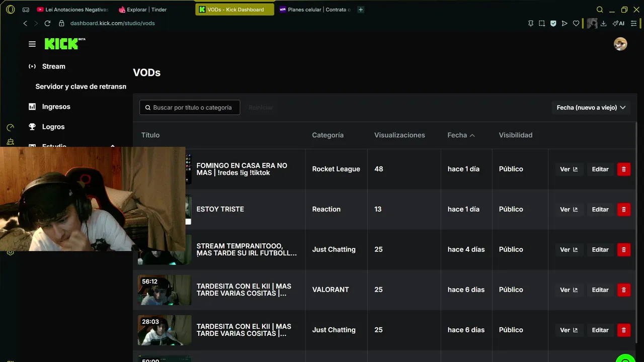Open the tab islands icon next to Opera logo
This screenshot has height=362, width=644.
(26, 10)
